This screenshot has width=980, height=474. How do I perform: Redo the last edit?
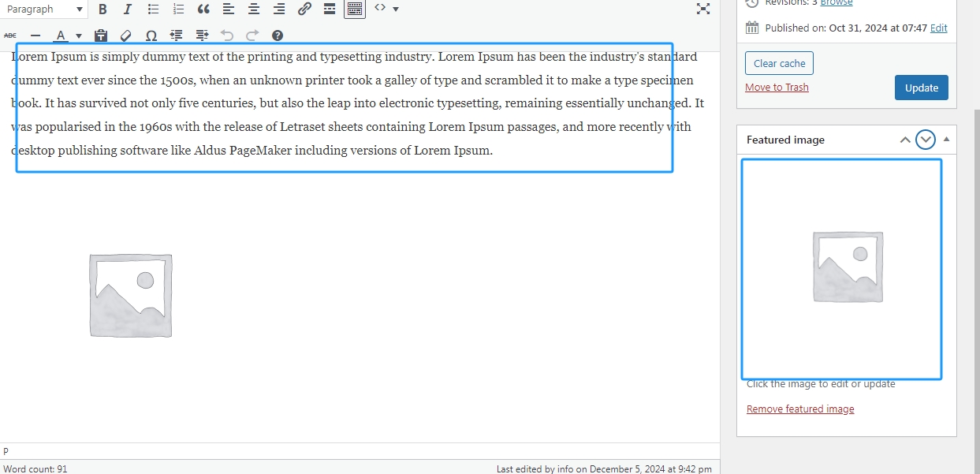pos(252,35)
